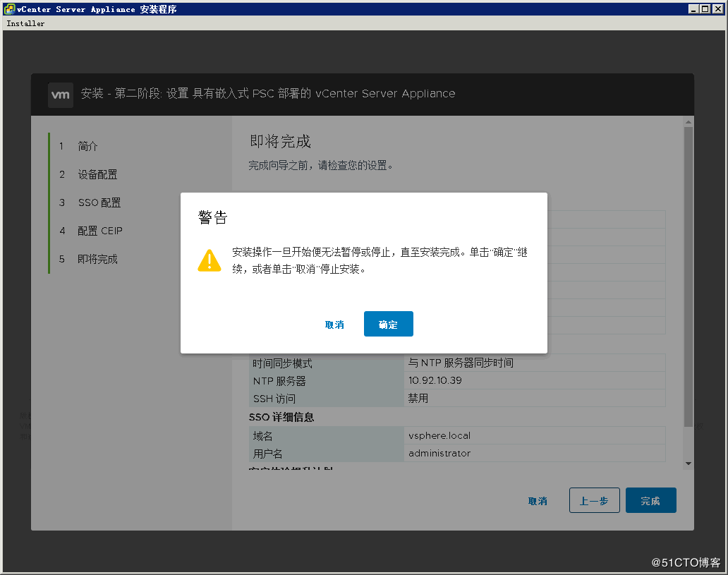Screen dimensions: 728x575
Task: Click the SSO 详细信息 section heading
Action: tap(281, 417)
